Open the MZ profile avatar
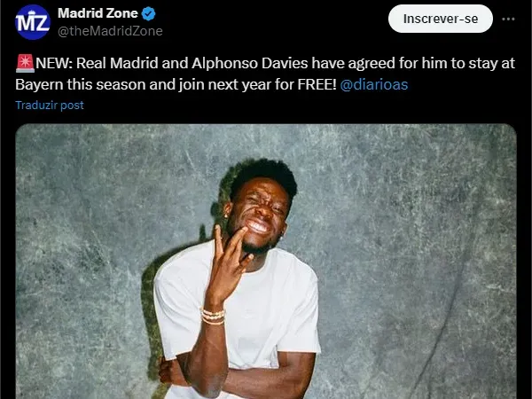532x399 pixels. (33, 22)
